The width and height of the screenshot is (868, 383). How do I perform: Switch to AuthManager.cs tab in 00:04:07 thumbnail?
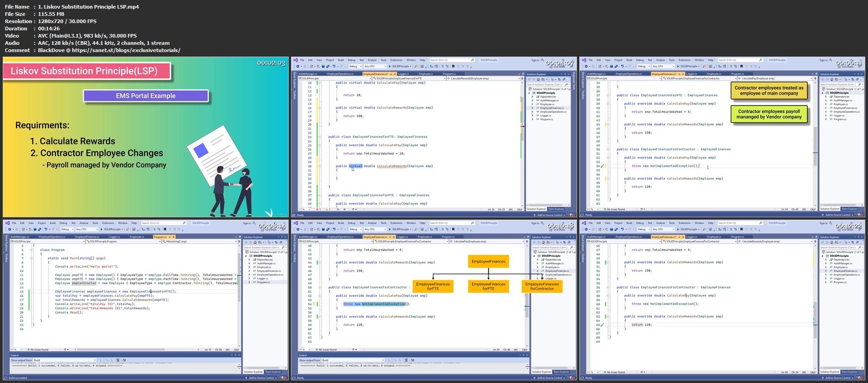[x=308, y=74]
